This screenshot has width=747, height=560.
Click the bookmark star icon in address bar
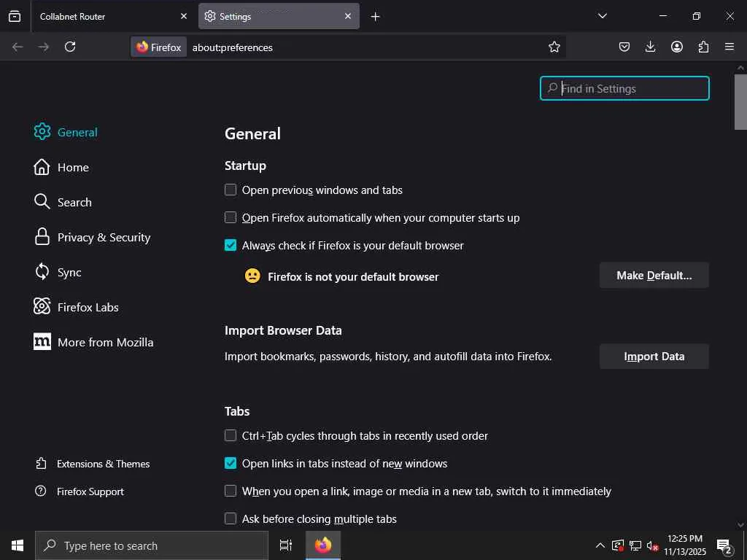tap(554, 47)
